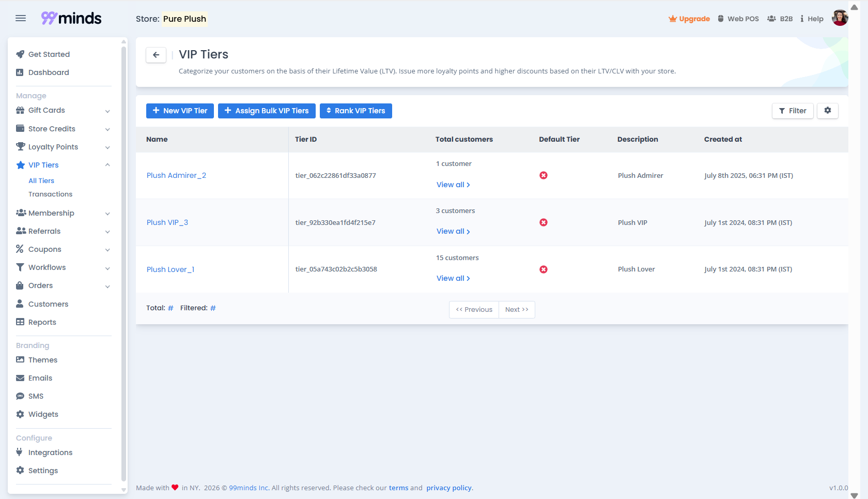The image size is (868, 499).
Task: Open Web POS from top bar
Action: tap(738, 19)
